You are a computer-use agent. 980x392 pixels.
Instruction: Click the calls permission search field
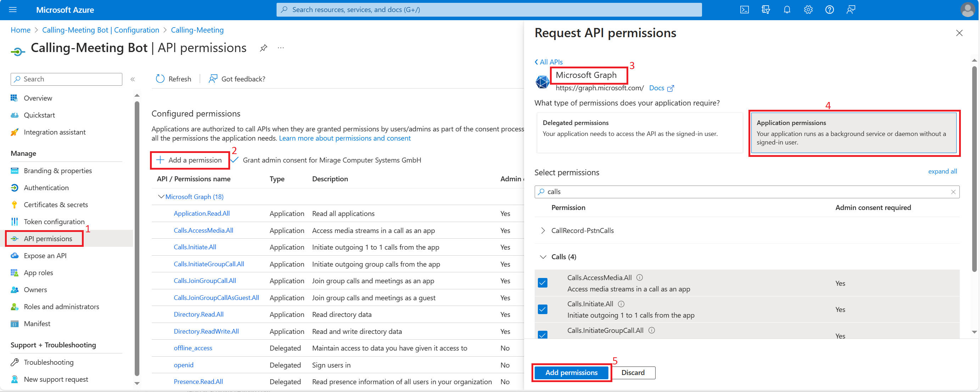point(746,192)
